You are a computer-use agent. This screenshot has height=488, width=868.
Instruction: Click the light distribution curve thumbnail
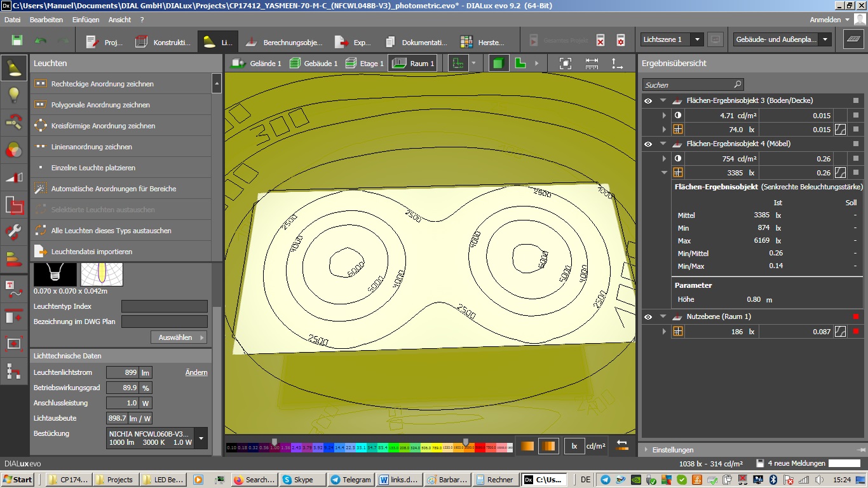[102, 274]
